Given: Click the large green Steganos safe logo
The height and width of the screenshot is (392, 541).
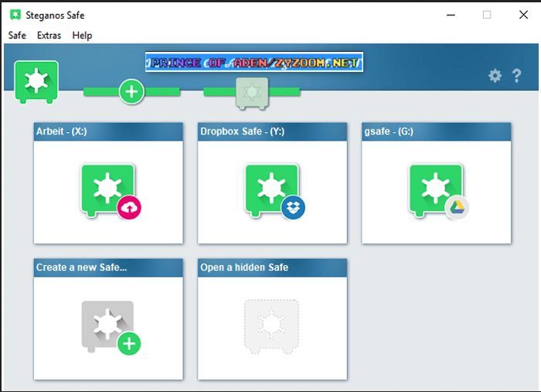Looking at the screenshot, I should pos(36,82).
